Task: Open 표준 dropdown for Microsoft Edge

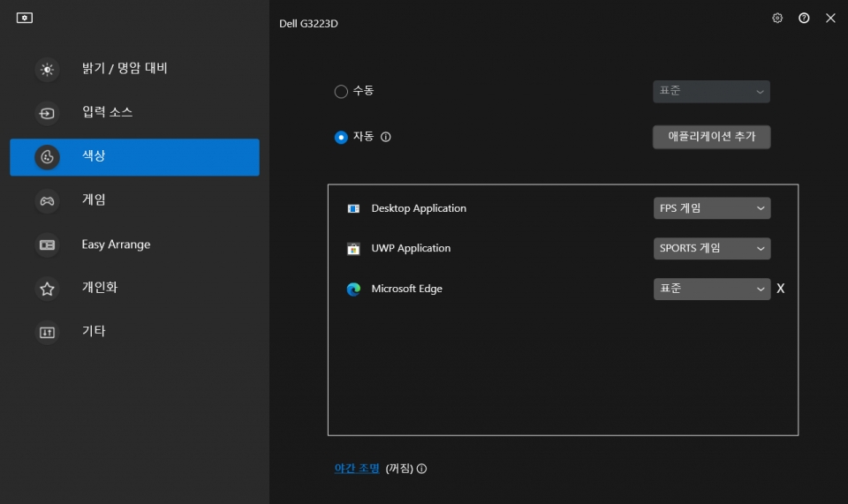Action: (712, 289)
